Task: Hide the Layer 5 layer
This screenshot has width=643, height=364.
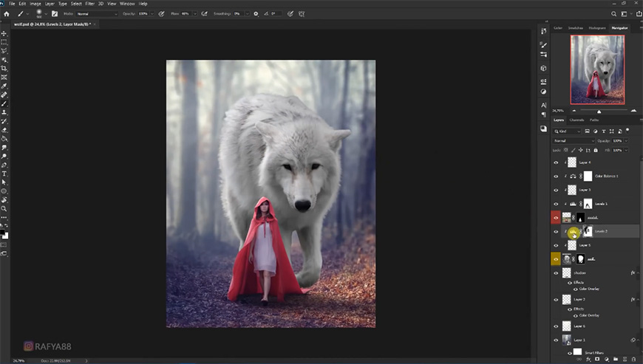Action: [x=556, y=245]
